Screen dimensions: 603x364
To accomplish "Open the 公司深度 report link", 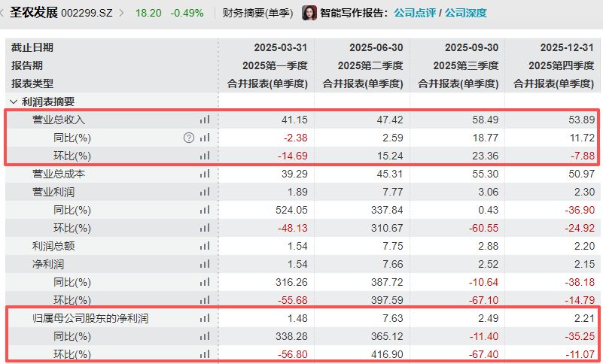I will tap(465, 14).
